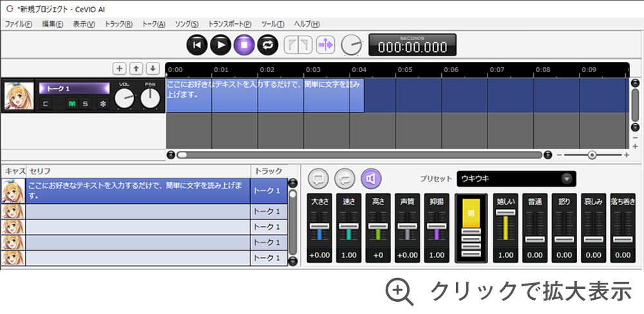Select the speech clip on timeline
644x314 pixels.
pos(265,95)
